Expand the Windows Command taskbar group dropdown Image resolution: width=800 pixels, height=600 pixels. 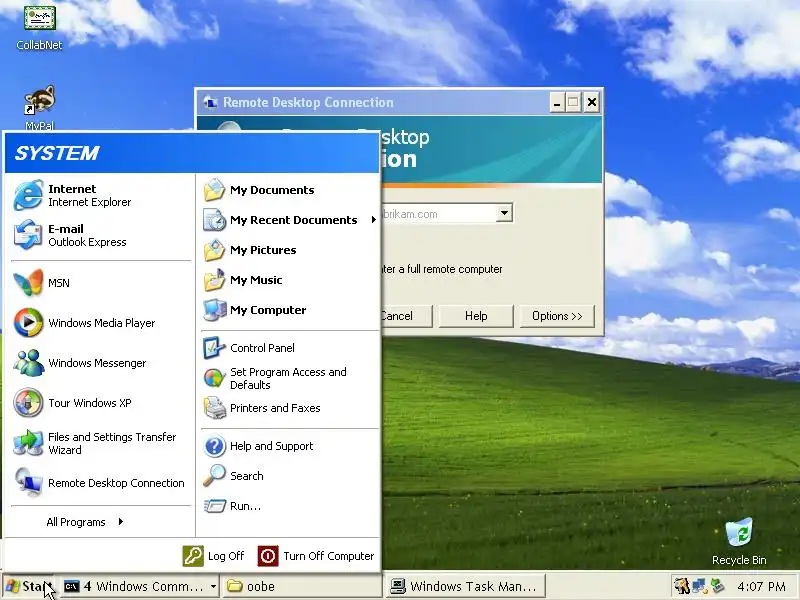213,586
